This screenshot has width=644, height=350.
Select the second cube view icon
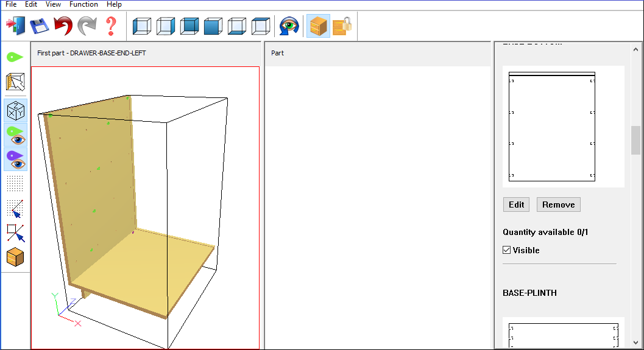[166, 26]
